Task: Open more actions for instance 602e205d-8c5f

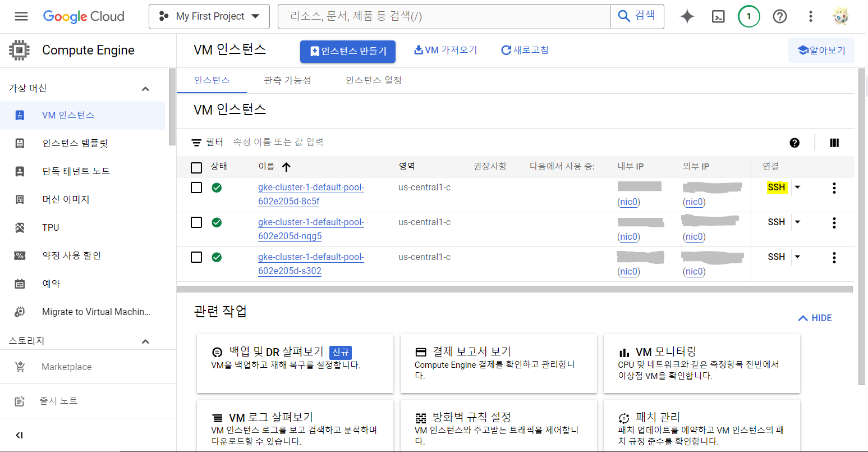Action: pyautogui.click(x=834, y=188)
